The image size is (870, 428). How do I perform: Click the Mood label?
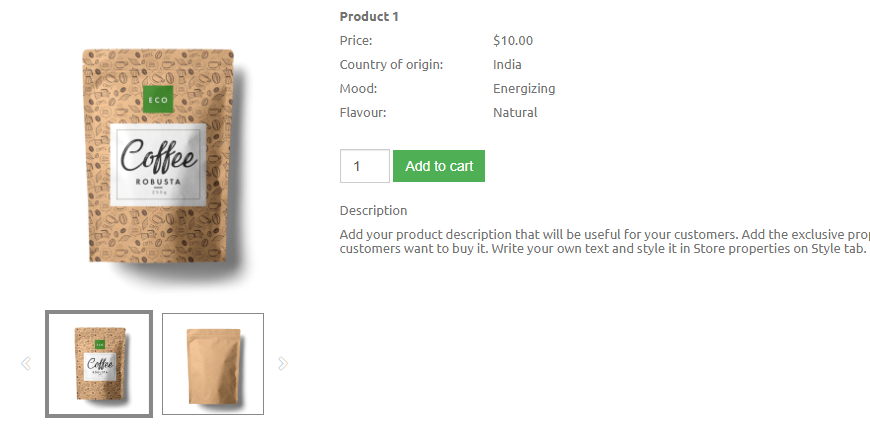[358, 89]
